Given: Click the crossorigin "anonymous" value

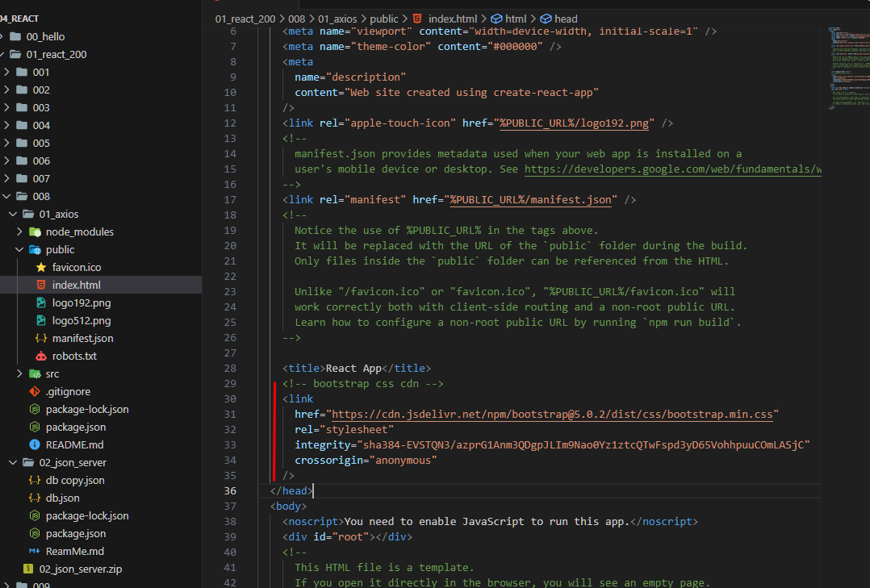Looking at the screenshot, I should [x=404, y=461].
